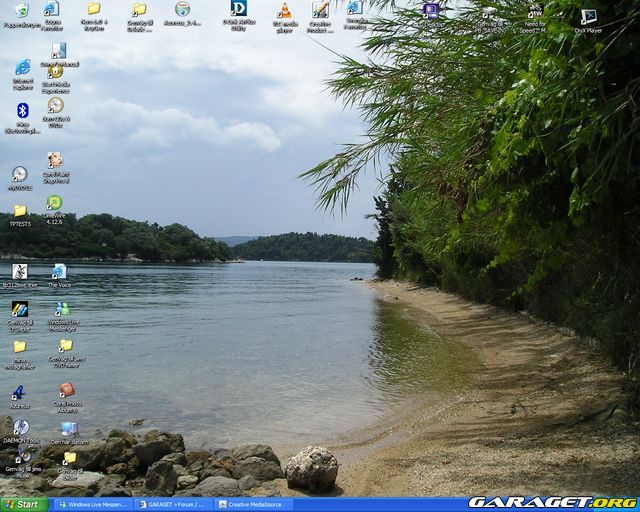This screenshot has height=512, width=640.
Task: Select the Azureus desktop shortcut
Action: click(18, 393)
